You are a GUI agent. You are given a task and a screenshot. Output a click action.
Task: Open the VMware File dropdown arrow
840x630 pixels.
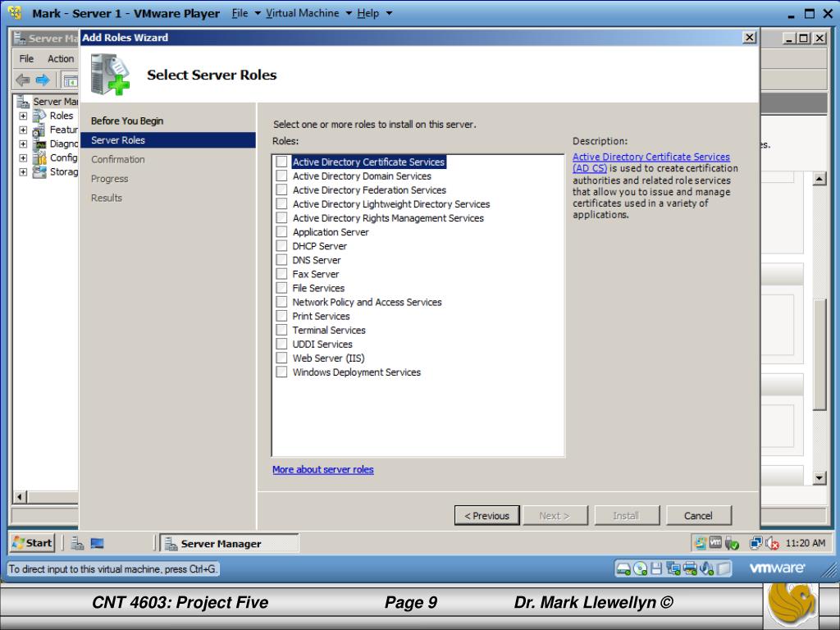[x=257, y=13]
